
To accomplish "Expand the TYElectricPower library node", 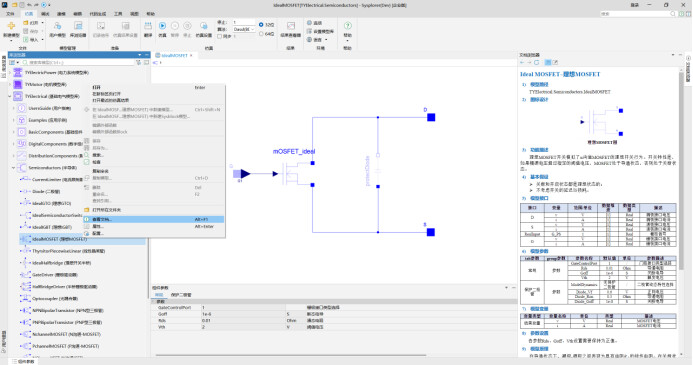I will pyautogui.click(x=10, y=72).
